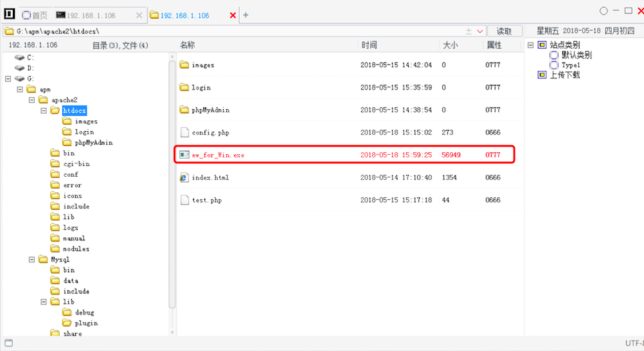This screenshot has height=351, width=644.
Task: Open cgi-bin folder in tree
Action: coord(76,163)
